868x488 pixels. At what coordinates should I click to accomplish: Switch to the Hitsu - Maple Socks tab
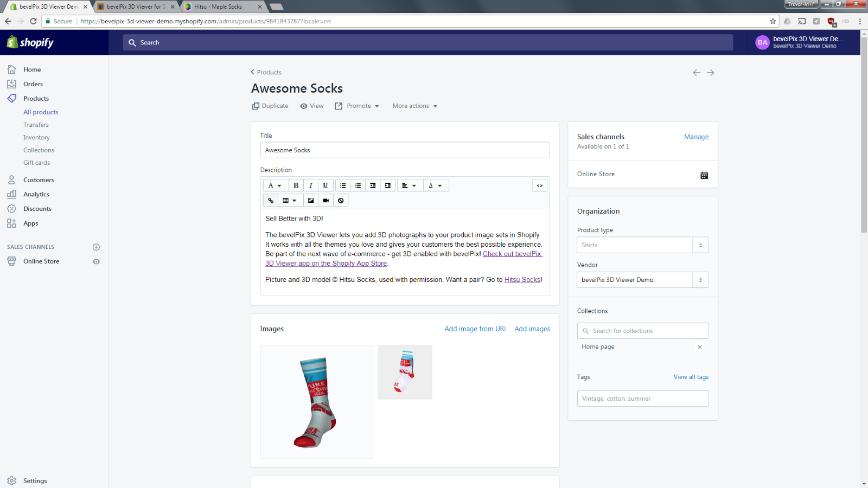pos(222,7)
